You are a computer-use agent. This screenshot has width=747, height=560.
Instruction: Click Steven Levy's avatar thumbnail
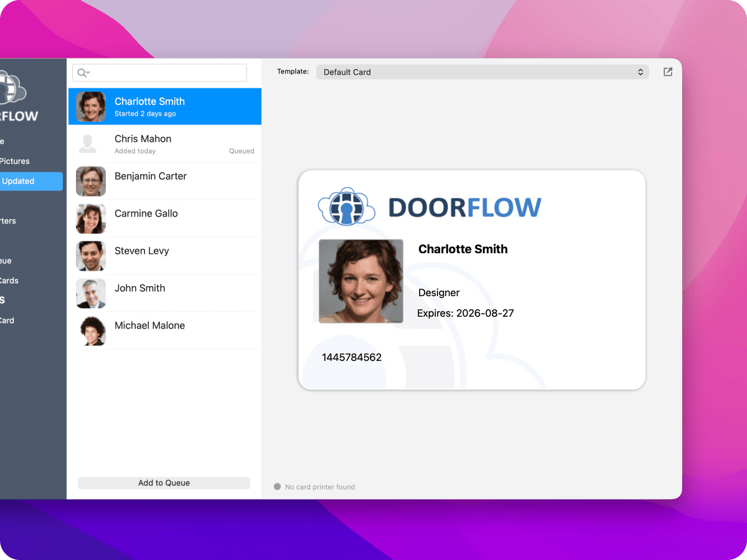(91, 256)
